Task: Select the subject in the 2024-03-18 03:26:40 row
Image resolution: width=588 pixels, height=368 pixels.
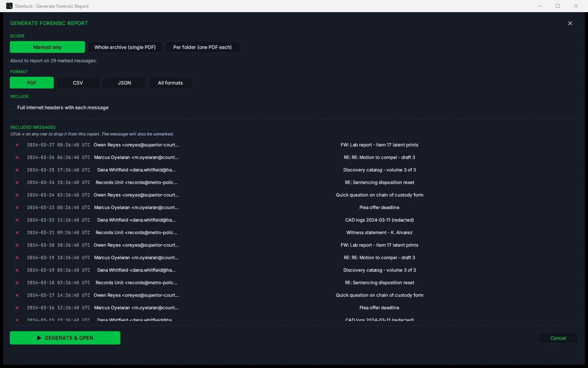Action: pyautogui.click(x=379, y=283)
